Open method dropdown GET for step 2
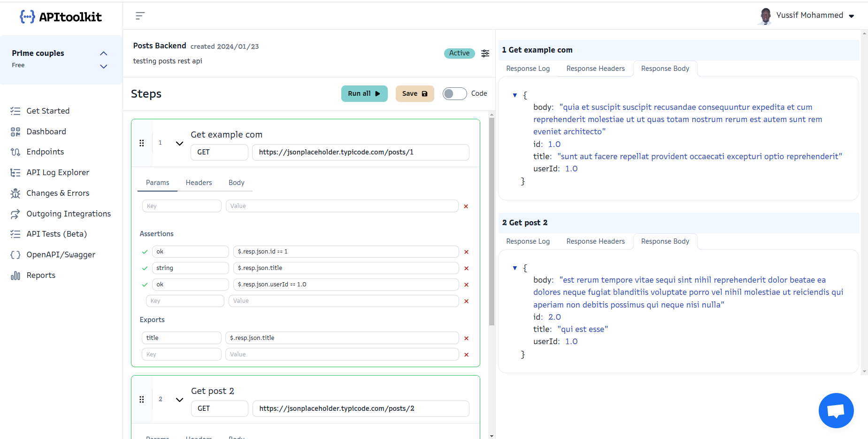Viewport: 868px width, 439px height. coord(219,408)
